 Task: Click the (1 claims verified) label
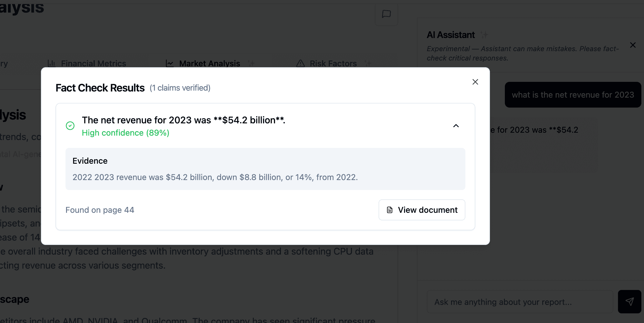tap(180, 88)
